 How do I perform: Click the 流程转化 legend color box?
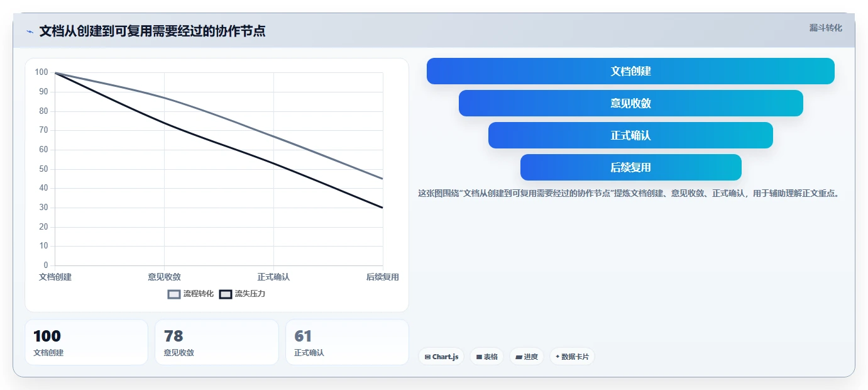coord(174,294)
